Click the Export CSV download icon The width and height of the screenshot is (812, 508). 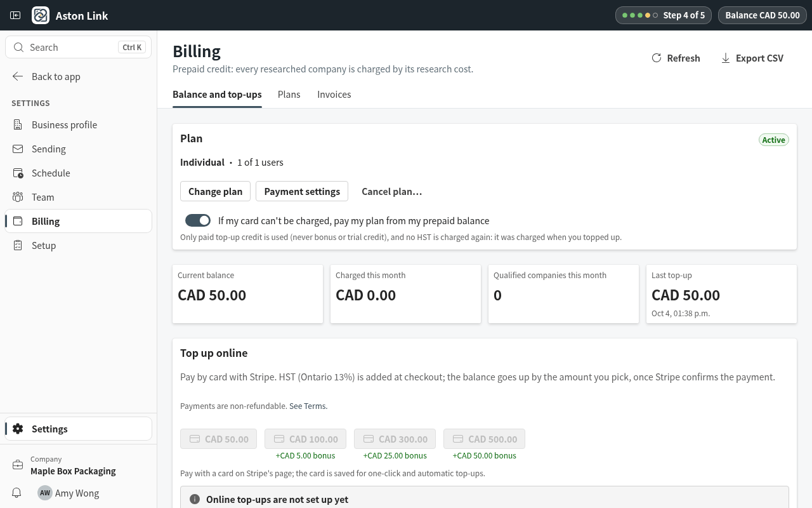726,58
